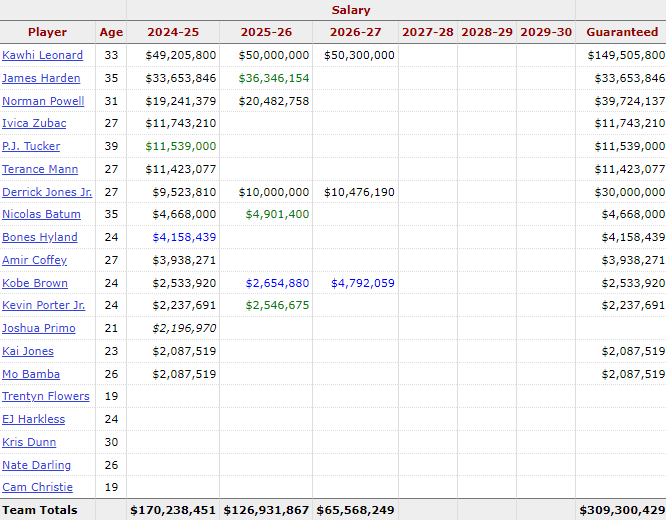Viewport: 666px width, 520px height.
Task: Sort by the Player column header
Action: click(47, 32)
